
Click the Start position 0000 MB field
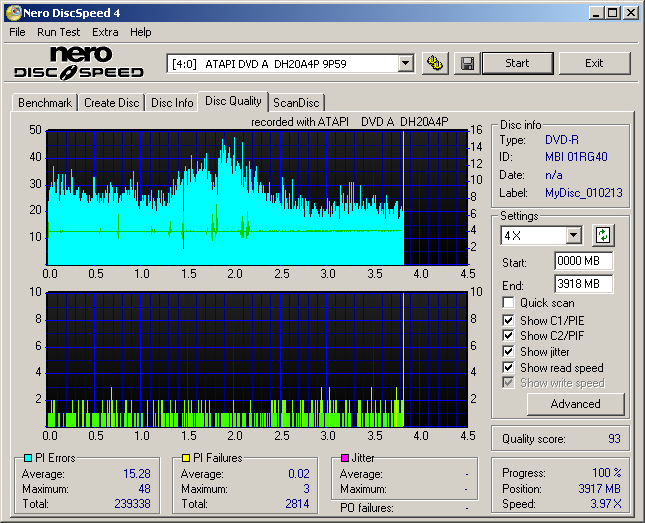(583, 261)
